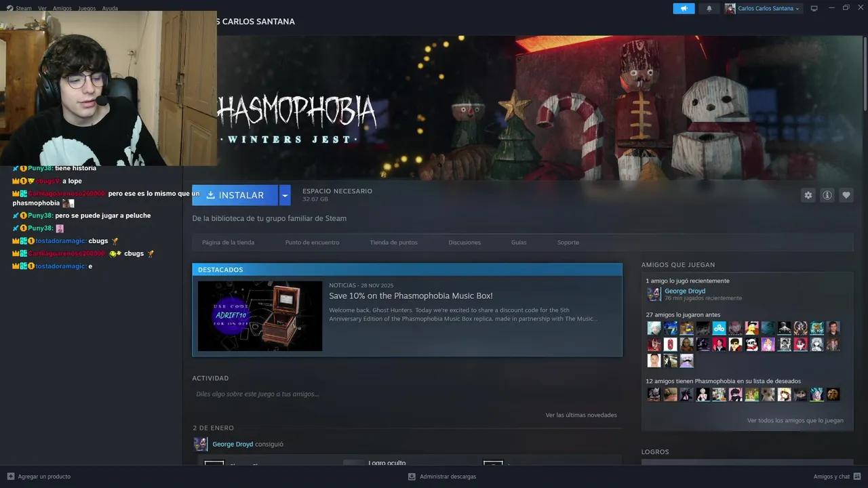Open the Discusiones tab

465,242
